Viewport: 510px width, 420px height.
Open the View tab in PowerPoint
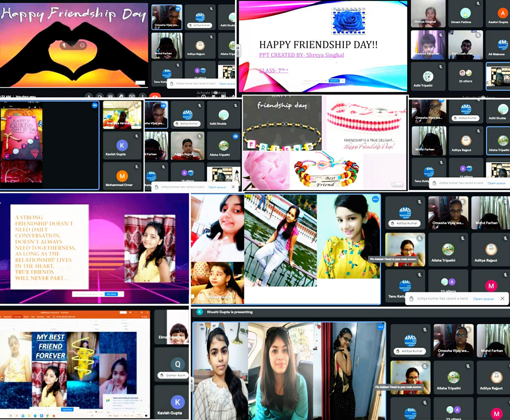coord(34,317)
